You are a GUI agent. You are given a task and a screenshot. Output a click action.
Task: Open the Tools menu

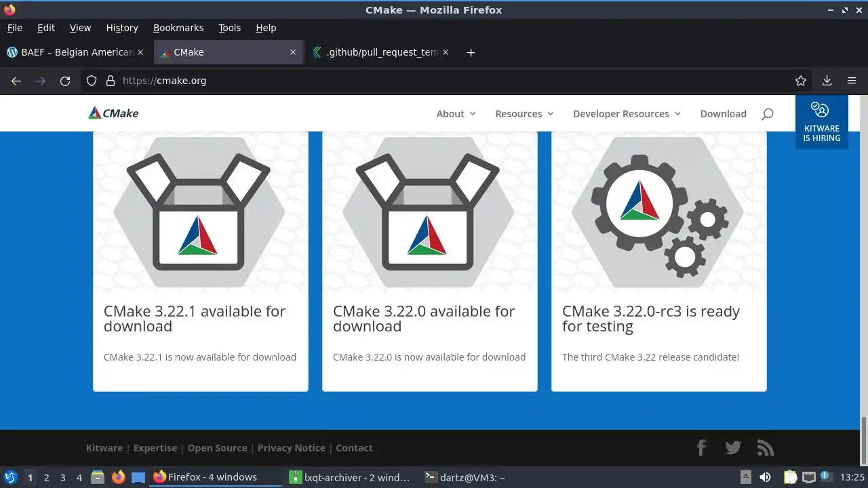229,28
